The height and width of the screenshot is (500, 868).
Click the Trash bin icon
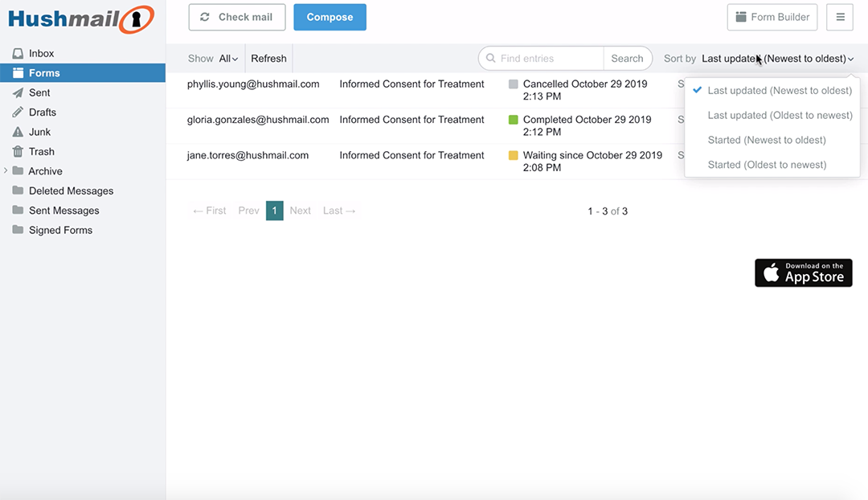18,152
